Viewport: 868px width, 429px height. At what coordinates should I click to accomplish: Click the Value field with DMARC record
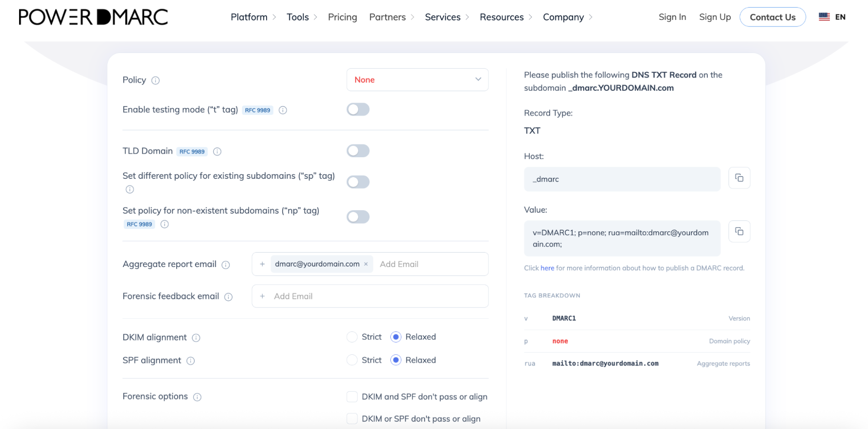(x=622, y=238)
